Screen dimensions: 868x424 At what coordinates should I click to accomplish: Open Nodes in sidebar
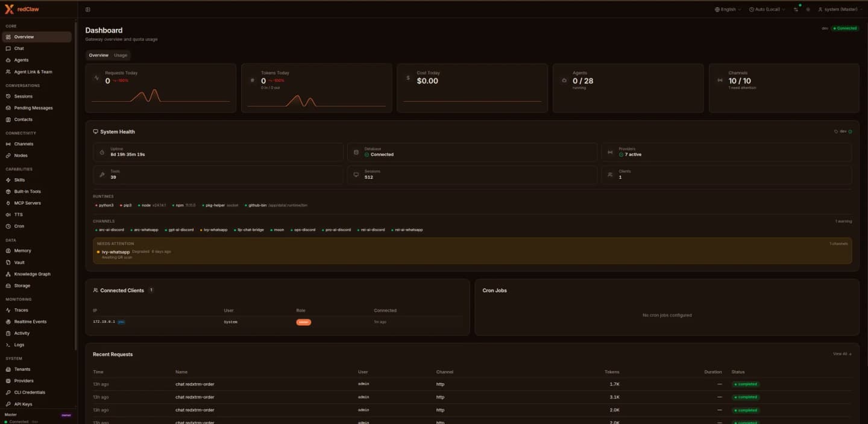tap(37, 155)
